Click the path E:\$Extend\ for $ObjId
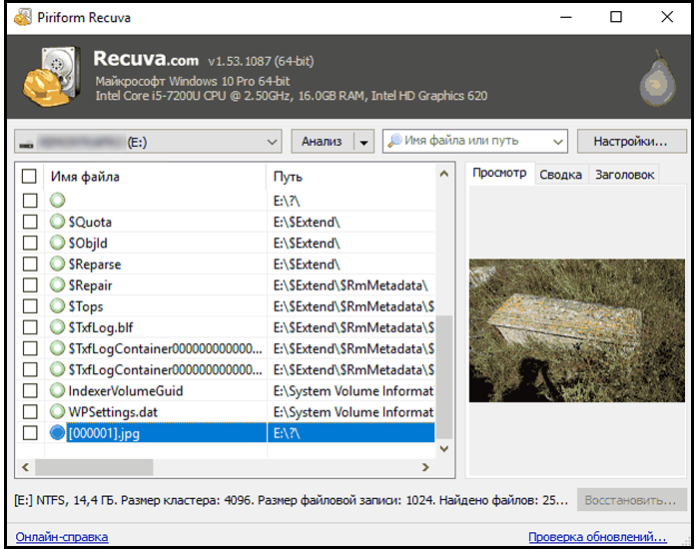This screenshot has height=549, width=699. 307,243
